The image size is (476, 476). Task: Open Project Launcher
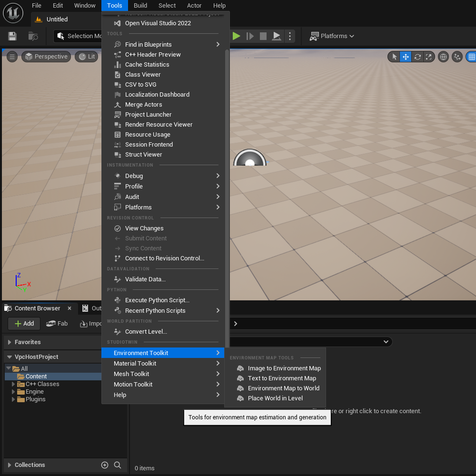click(163, 114)
